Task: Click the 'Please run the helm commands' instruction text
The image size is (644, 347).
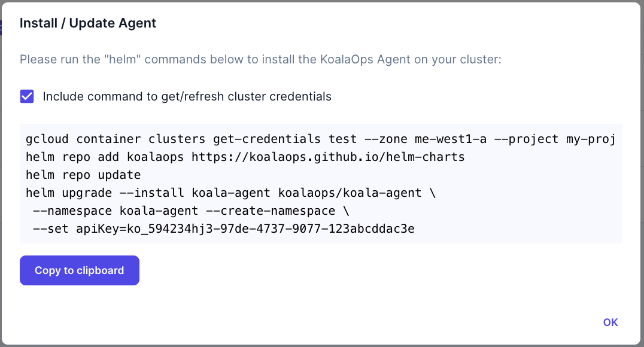Action: click(261, 60)
